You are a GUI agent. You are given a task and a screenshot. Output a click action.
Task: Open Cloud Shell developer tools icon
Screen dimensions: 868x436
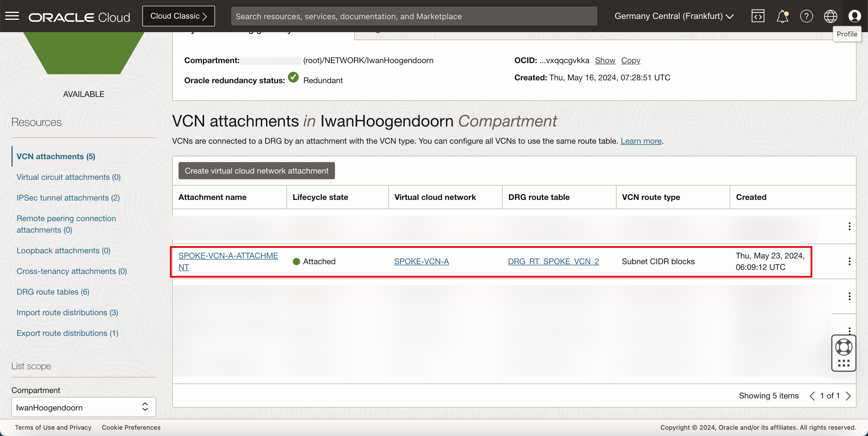757,16
